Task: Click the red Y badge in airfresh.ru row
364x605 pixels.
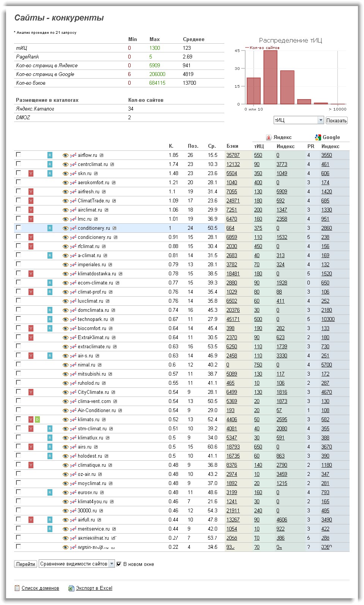Action: point(31,192)
